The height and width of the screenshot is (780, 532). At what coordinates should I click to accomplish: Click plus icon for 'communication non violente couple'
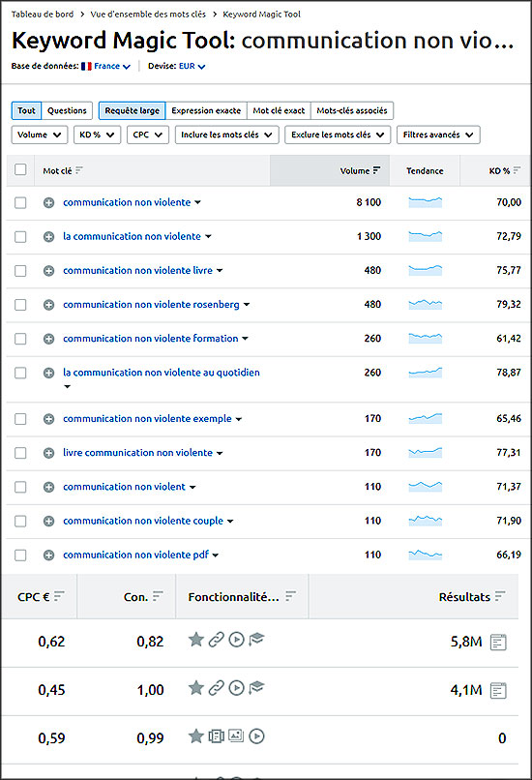(x=48, y=521)
